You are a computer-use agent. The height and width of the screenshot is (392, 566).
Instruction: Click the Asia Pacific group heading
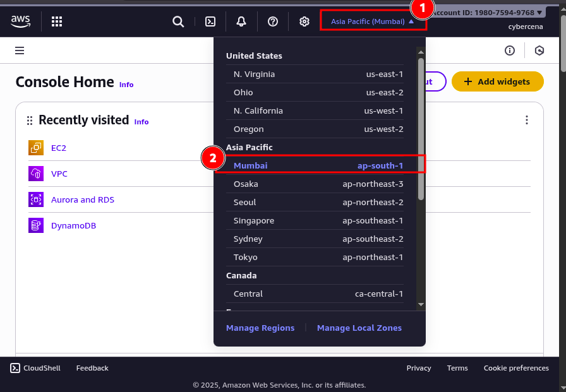click(x=249, y=148)
